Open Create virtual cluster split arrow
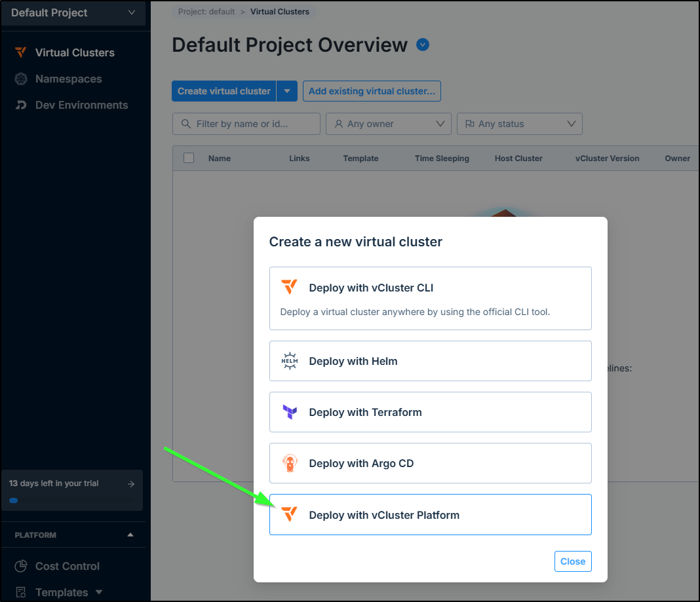Screen dimensions: 700x602 click(287, 91)
